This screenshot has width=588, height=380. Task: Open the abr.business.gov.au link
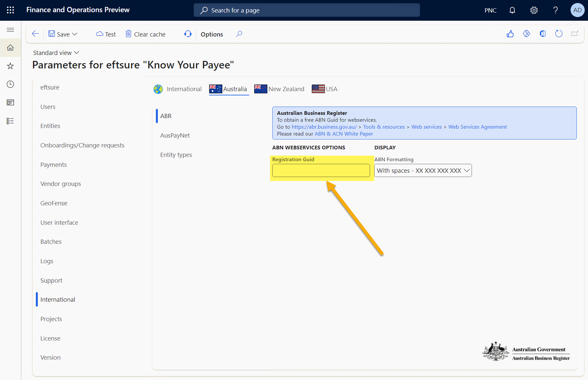pos(324,127)
